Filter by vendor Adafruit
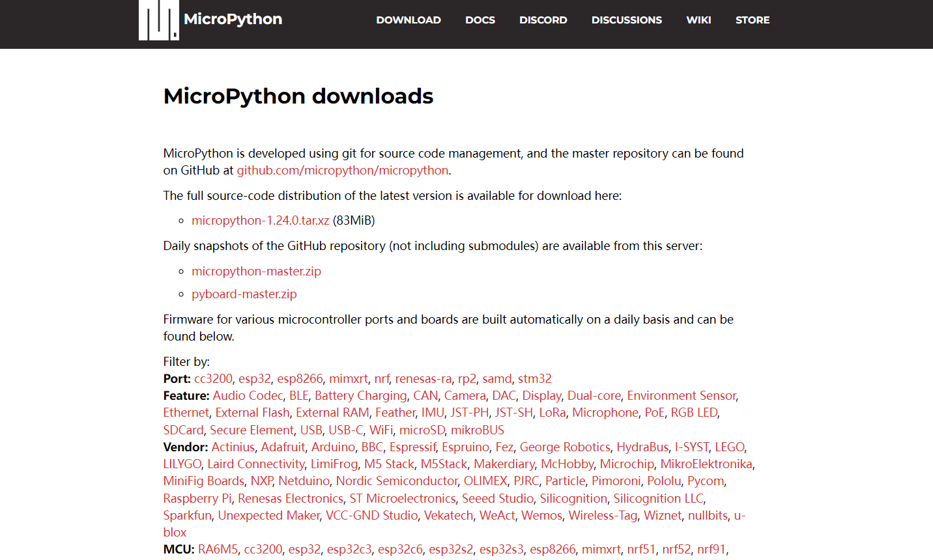The width and height of the screenshot is (933, 560). tap(283, 447)
